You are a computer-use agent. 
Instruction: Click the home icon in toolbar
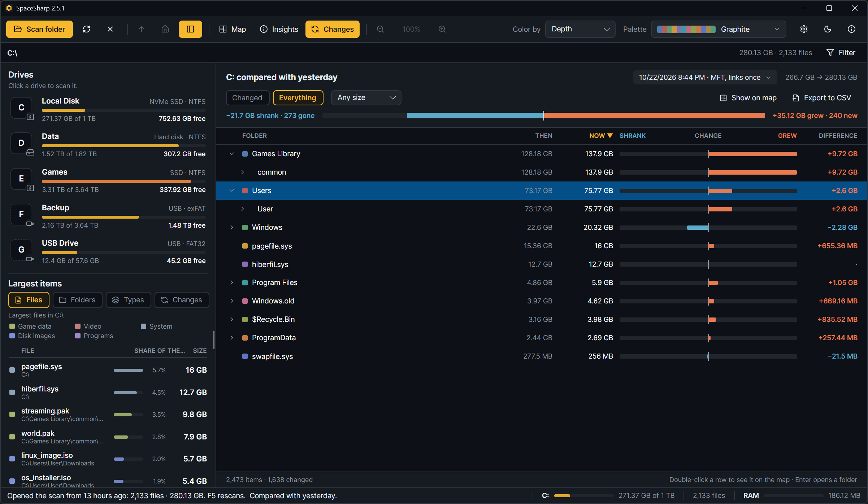pyautogui.click(x=165, y=29)
